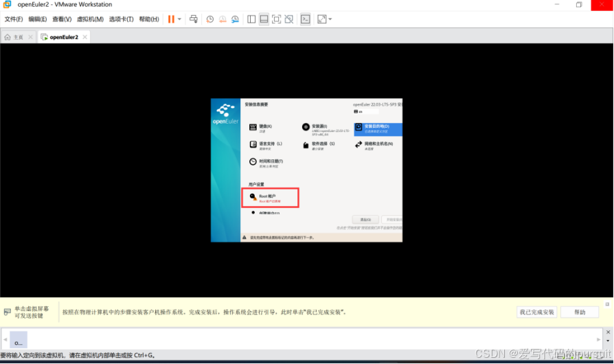
Task: Click the thumbnail bar right scroll arrow
Action: [598, 339]
